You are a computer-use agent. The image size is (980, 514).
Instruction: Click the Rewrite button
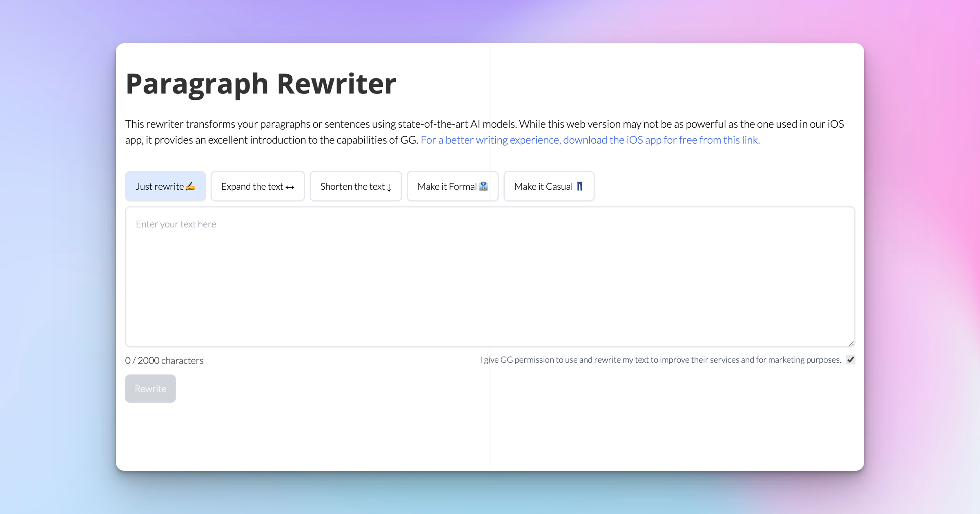(x=150, y=388)
